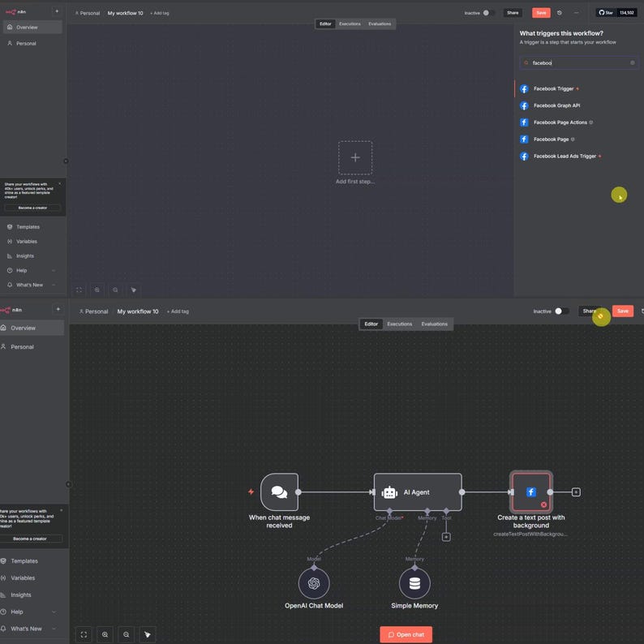Clear the trigger search field
This screenshot has width=644, height=644.
point(633,62)
